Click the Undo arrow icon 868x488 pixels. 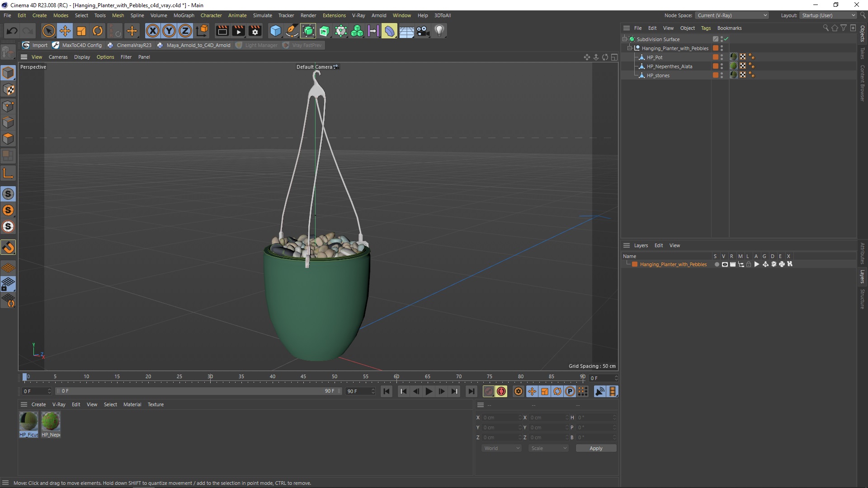(x=12, y=31)
